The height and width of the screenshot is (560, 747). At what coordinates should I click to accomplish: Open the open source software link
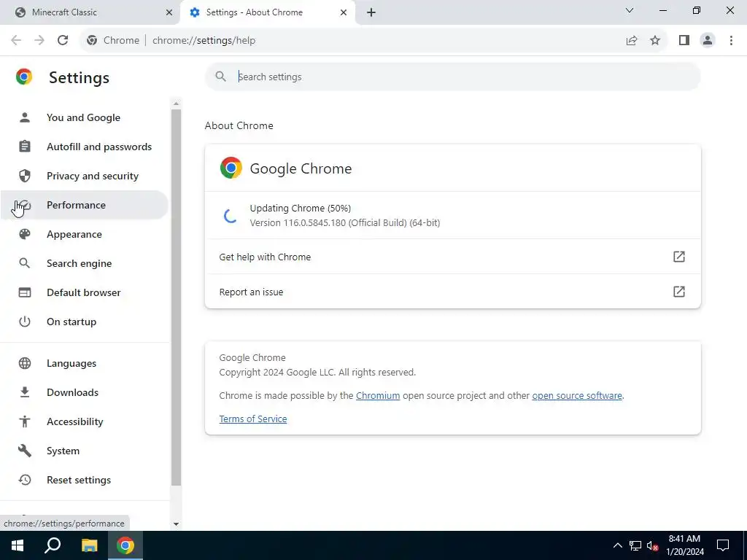click(577, 395)
